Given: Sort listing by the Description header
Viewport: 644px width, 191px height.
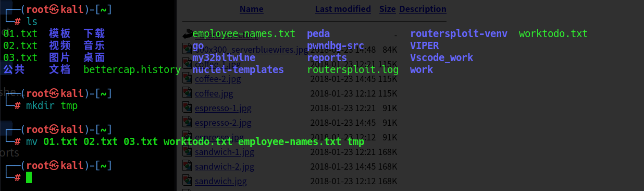Looking at the screenshot, I should point(423,9).
